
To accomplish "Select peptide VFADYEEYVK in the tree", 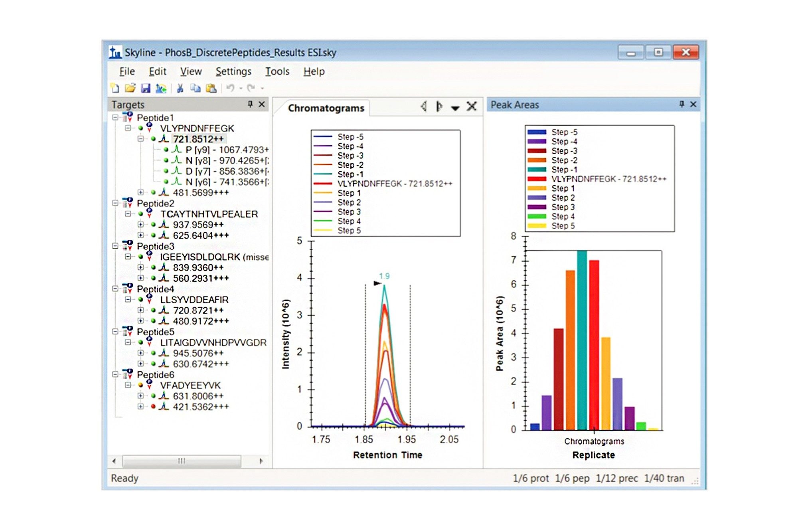I will [x=190, y=386].
